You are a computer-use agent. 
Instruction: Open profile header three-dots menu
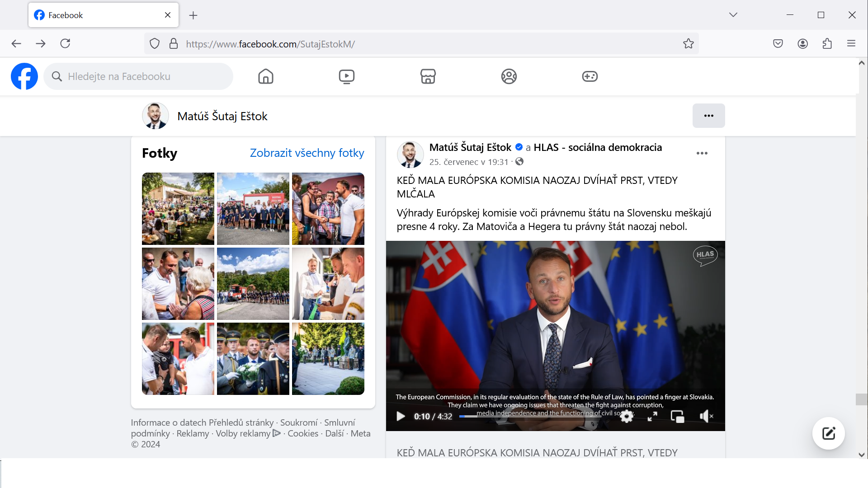coord(708,116)
